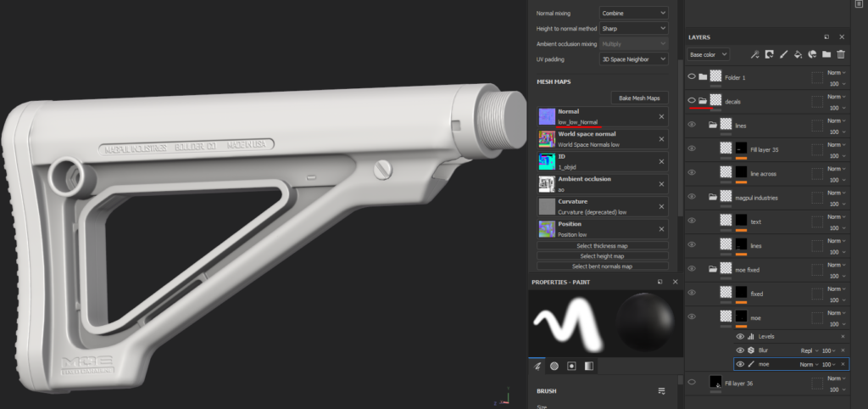Open the Brush presets menu icon
The image size is (868, 409).
pyautogui.click(x=661, y=391)
